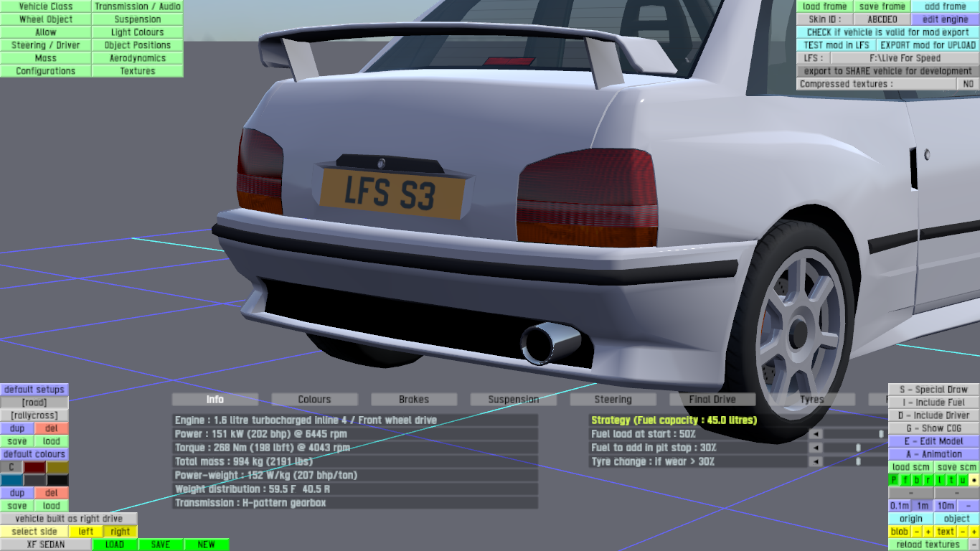Select the [rallycross] default setup

(x=34, y=415)
